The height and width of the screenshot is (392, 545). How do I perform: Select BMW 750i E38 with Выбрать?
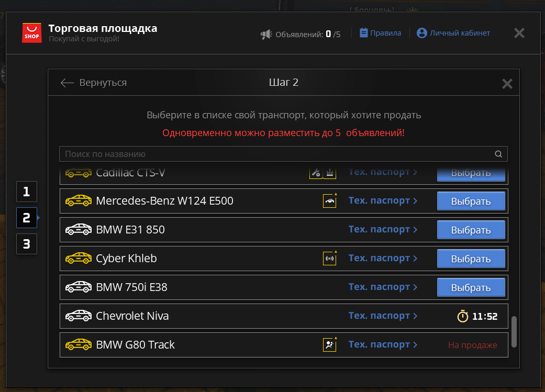[x=471, y=287]
